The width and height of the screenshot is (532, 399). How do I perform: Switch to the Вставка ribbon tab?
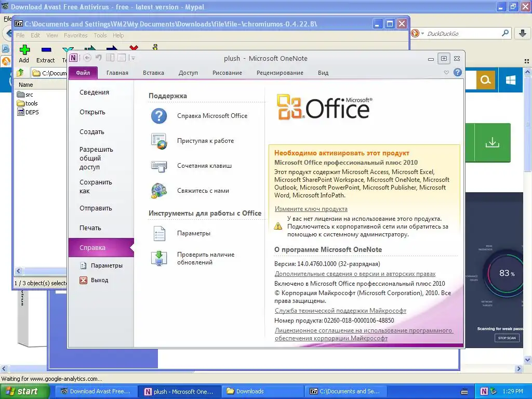(153, 73)
